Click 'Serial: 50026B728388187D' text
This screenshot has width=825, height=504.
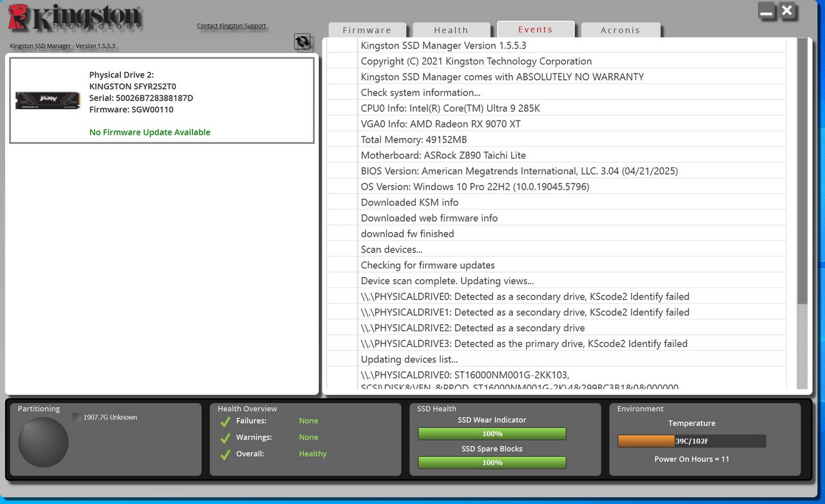click(x=141, y=98)
